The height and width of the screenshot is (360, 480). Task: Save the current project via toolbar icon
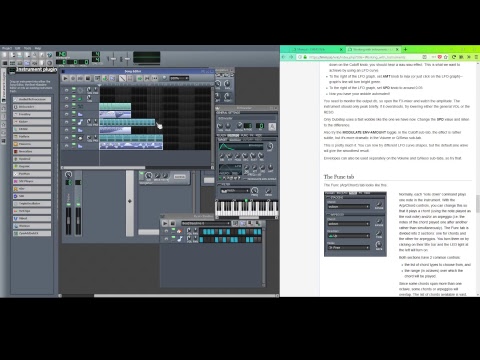(x=35, y=55)
